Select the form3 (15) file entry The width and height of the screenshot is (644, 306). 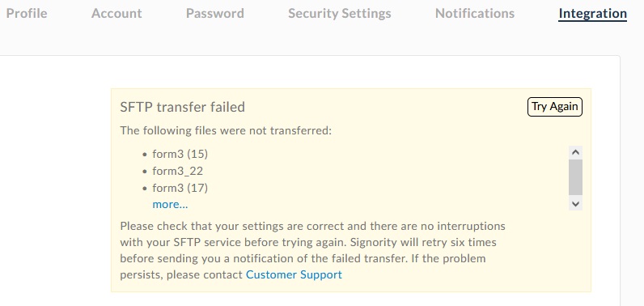[180, 154]
